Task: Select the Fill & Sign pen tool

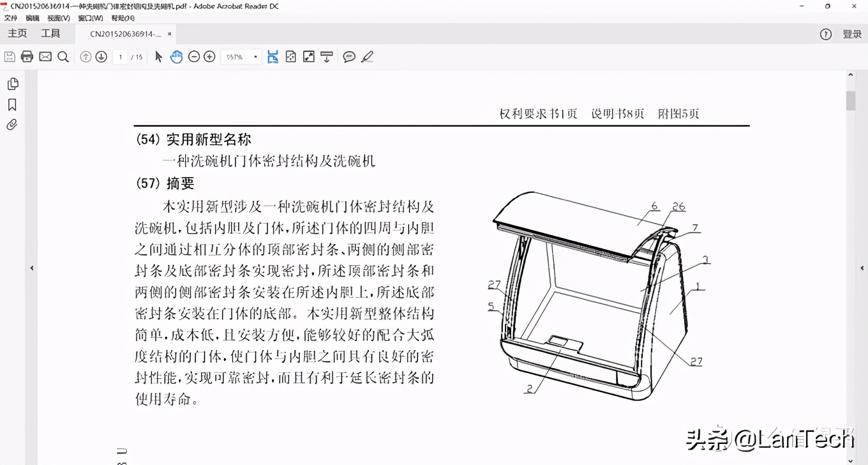Action: tap(368, 57)
